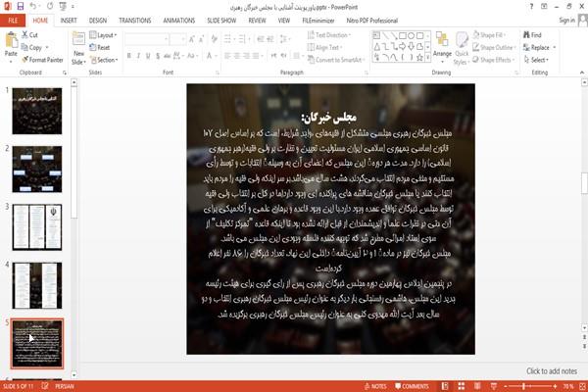This screenshot has width=588, height=392.
Task: Toggle numbered list
Action: [x=242, y=39]
